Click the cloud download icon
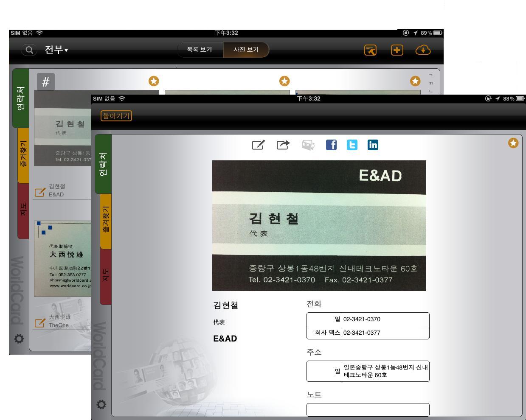The image size is (526, 420). pyautogui.click(x=423, y=50)
